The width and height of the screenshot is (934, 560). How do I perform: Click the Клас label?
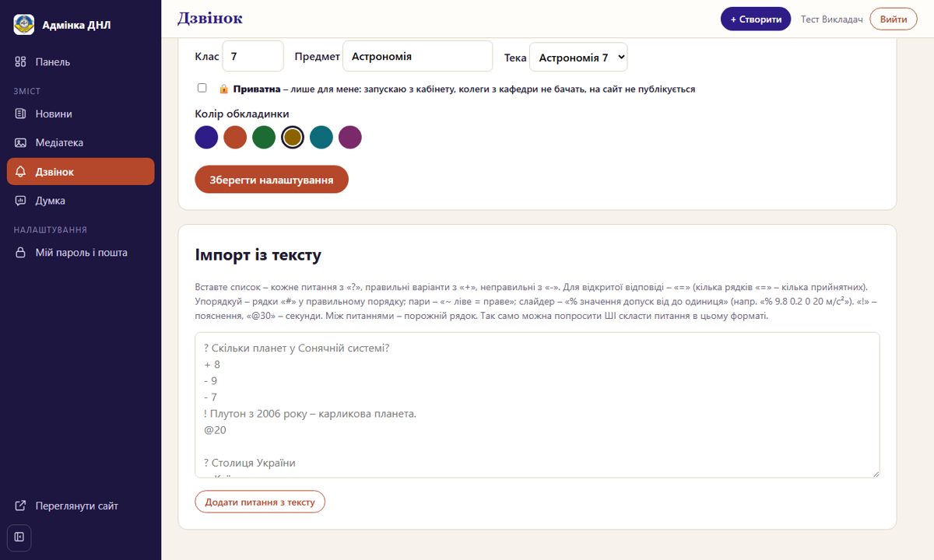click(x=207, y=57)
